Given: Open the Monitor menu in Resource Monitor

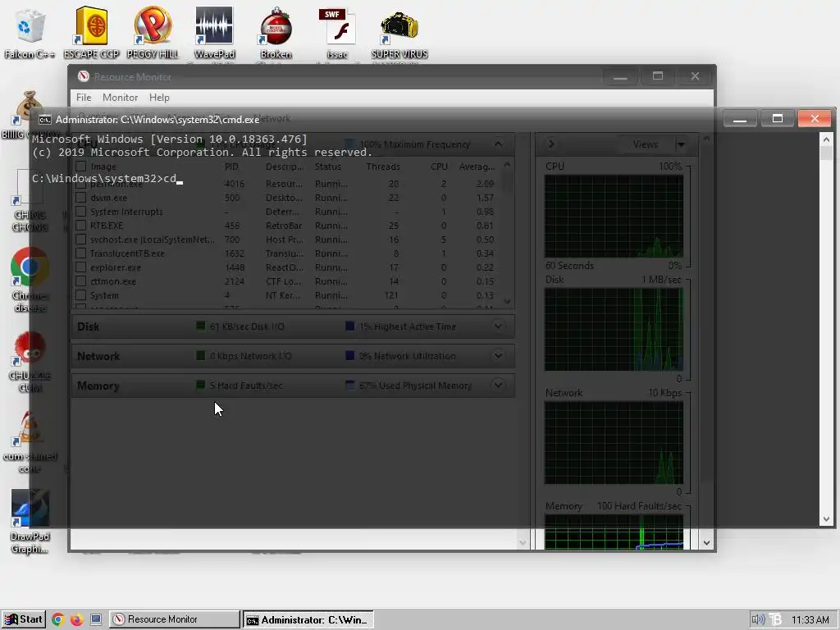Looking at the screenshot, I should pyautogui.click(x=120, y=98).
